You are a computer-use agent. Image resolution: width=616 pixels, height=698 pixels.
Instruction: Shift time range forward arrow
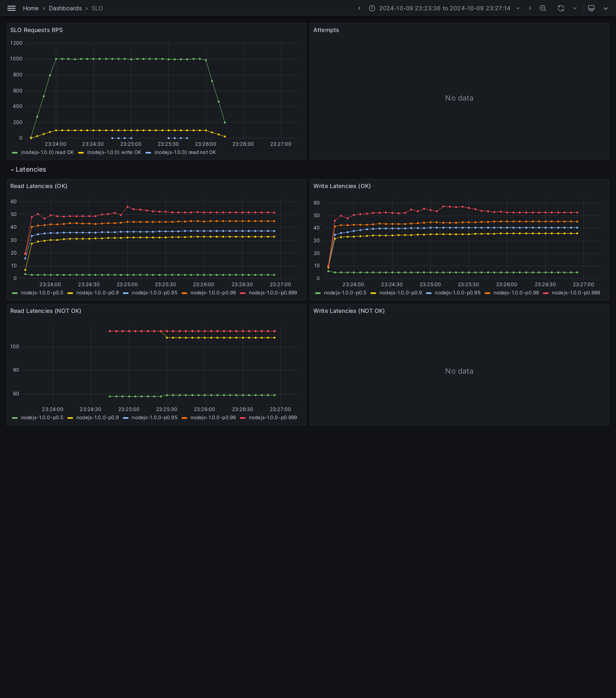click(x=530, y=8)
